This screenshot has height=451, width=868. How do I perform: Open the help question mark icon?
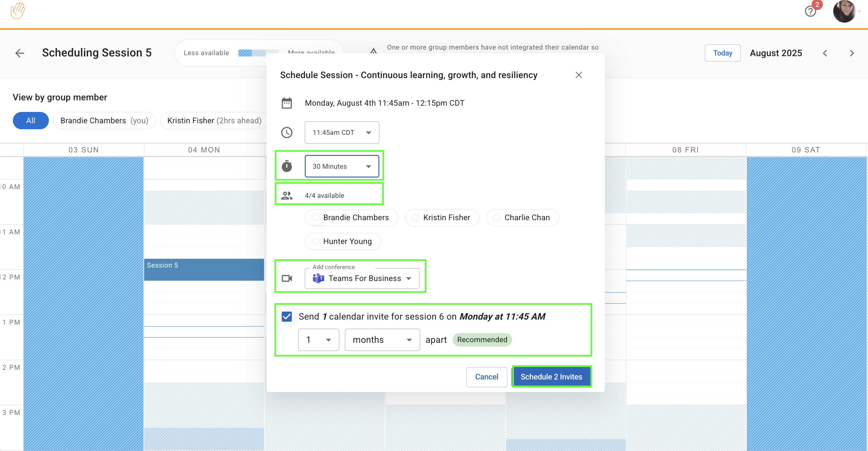pos(810,12)
